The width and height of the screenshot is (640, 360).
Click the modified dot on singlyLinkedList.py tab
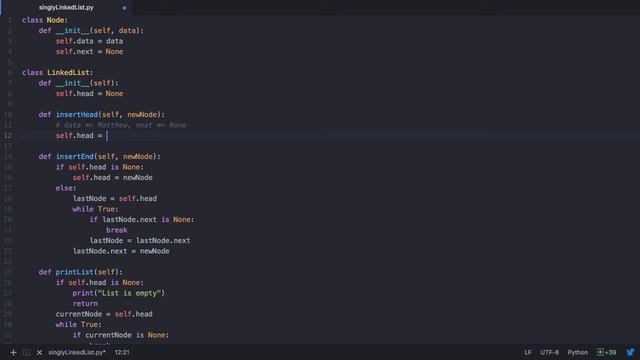click(124, 8)
